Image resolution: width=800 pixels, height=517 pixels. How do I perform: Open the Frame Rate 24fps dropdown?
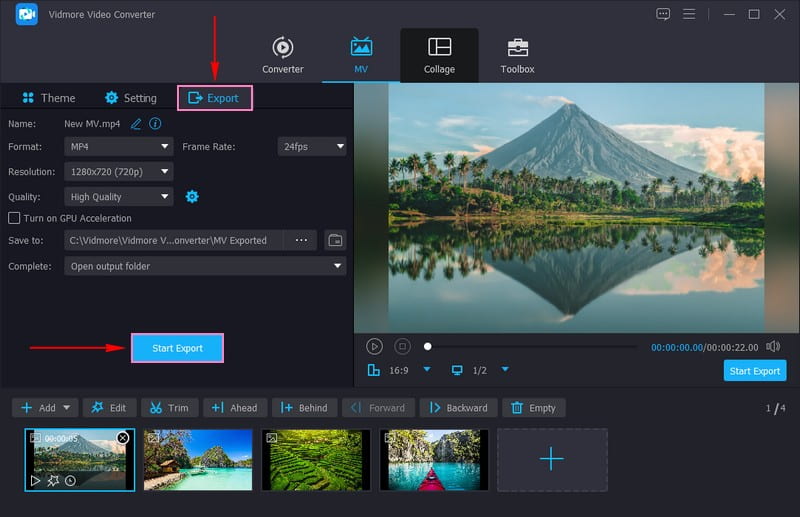point(312,147)
